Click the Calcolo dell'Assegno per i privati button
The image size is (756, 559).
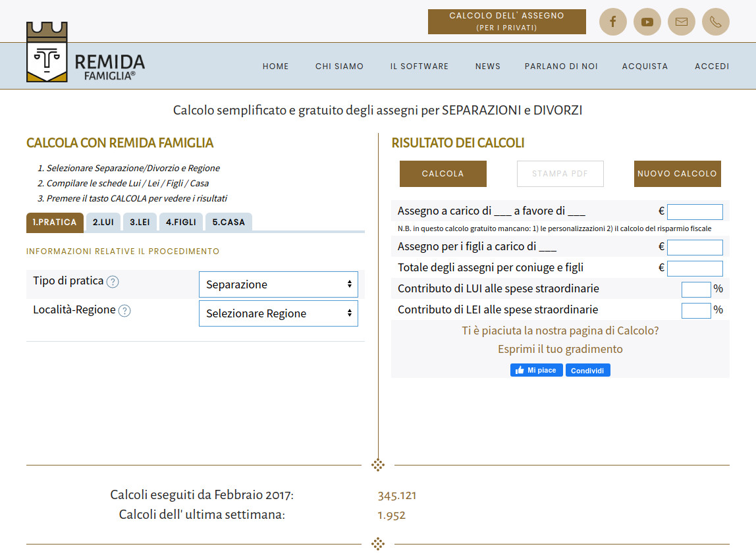coord(506,22)
